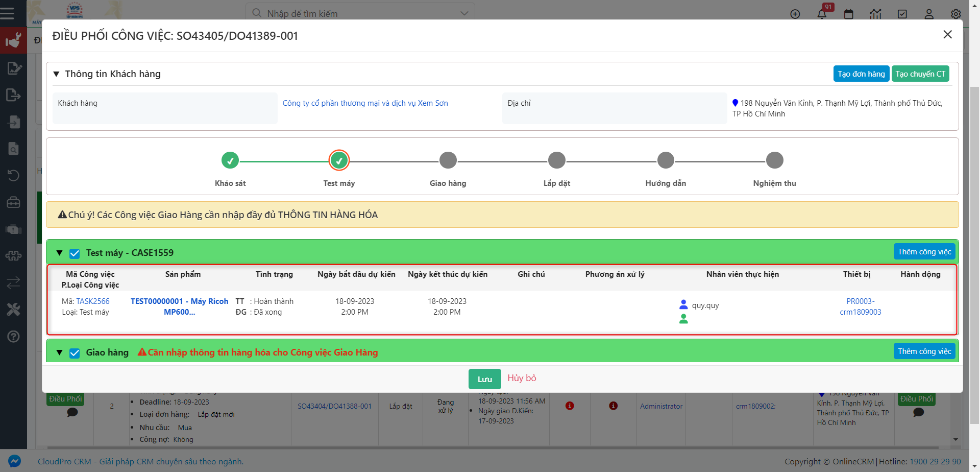Screen dimensions: 980x472
Task: Collapse the Giao hàng section triangle
Action: (x=59, y=352)
